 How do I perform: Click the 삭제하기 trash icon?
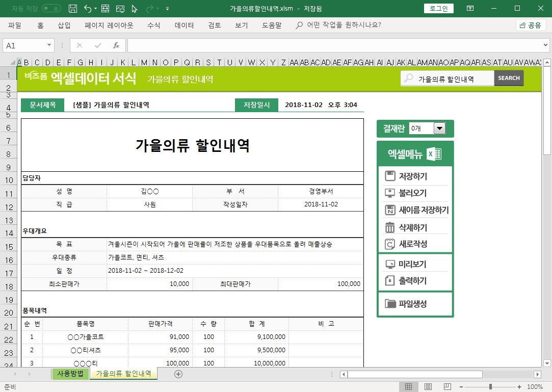(x=390, y=227)
